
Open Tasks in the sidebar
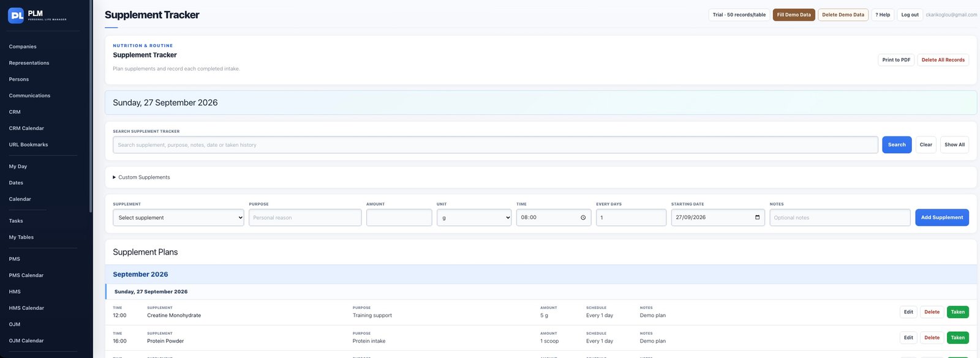tap(16, 221)
